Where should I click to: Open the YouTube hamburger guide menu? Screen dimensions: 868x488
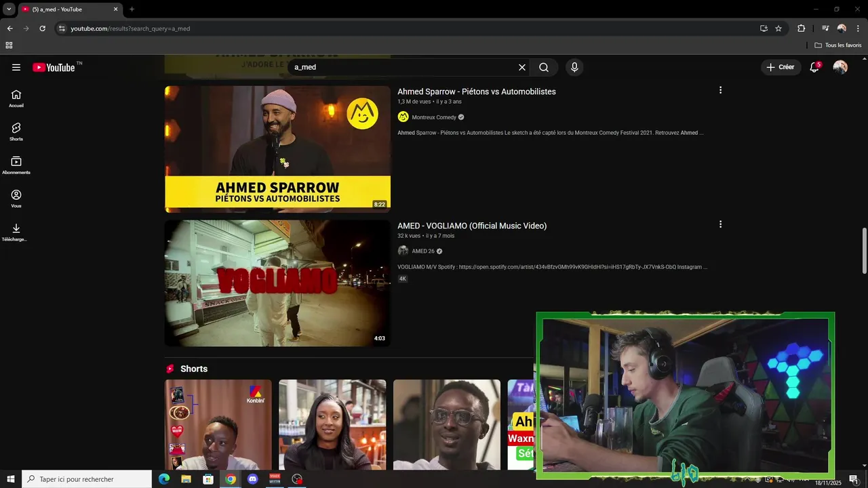16,67
